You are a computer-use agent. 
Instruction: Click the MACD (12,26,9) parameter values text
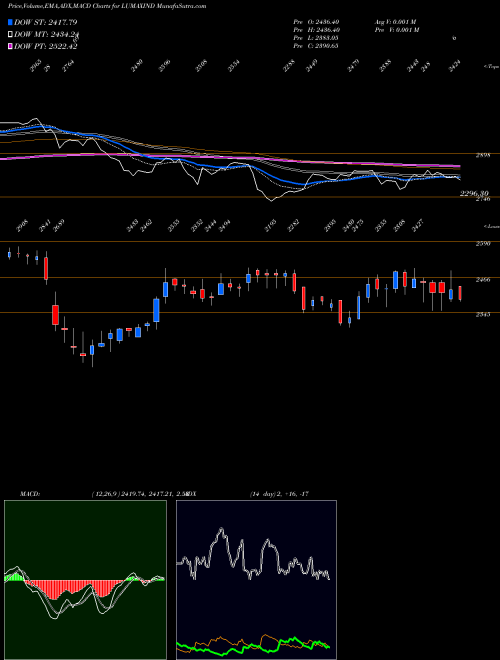[139, 494]
